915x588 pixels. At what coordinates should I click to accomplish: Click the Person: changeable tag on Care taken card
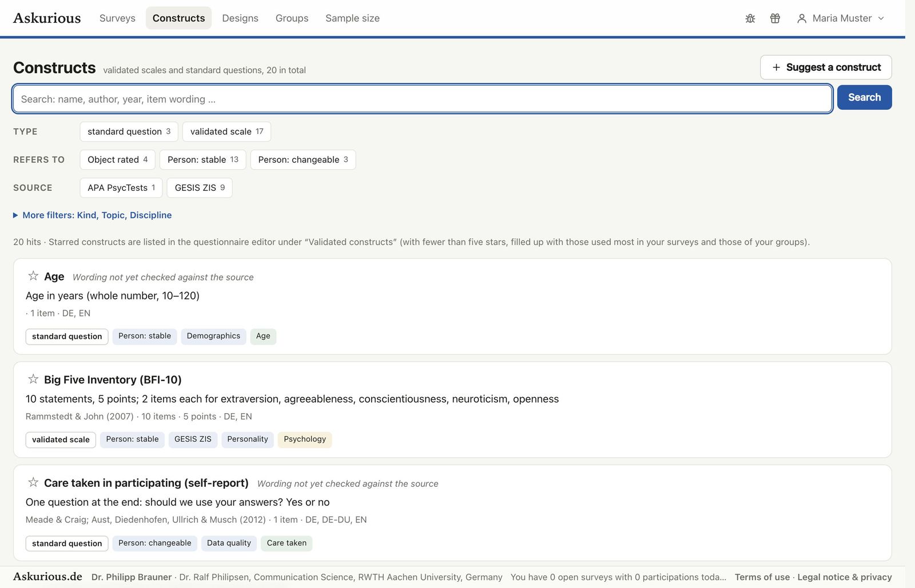[155, 543]
